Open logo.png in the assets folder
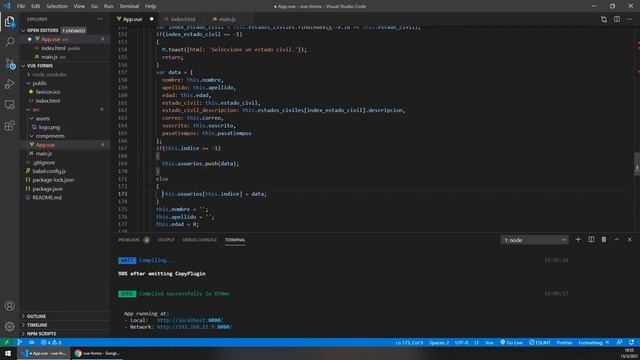The image size is (640, 360). pos(49,127)
